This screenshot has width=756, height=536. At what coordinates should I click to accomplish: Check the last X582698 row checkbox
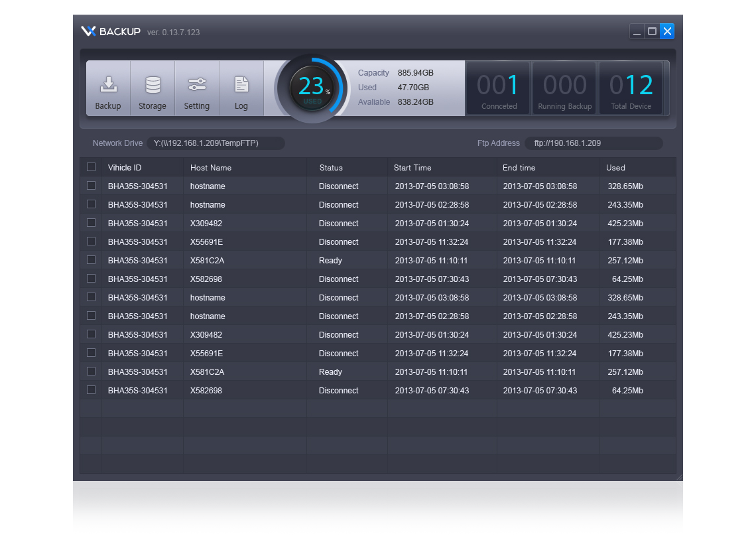click(91, 390)
